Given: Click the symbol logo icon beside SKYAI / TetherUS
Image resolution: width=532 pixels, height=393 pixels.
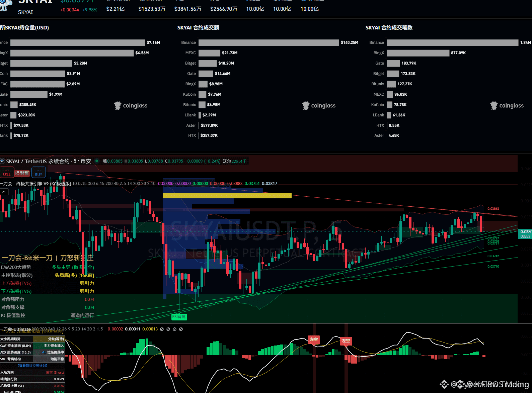Looking at the screenshot, I should [x=2, y=161].
